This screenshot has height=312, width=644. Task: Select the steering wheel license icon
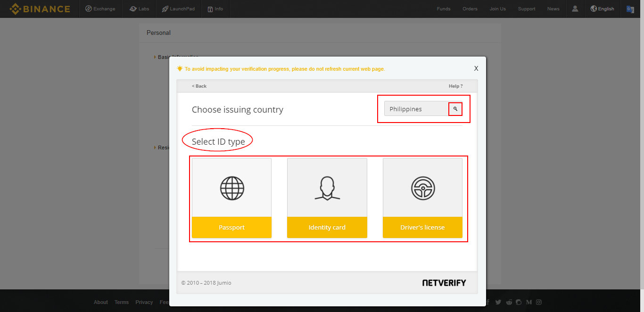423,188
